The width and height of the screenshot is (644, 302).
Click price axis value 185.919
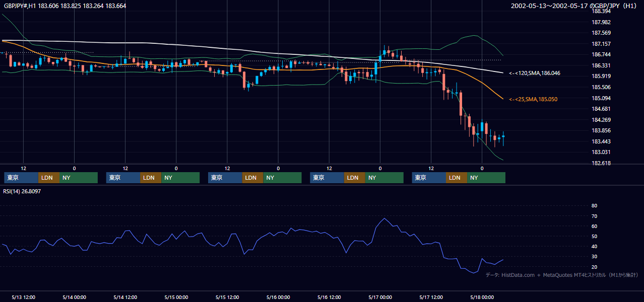pos(601,77)
